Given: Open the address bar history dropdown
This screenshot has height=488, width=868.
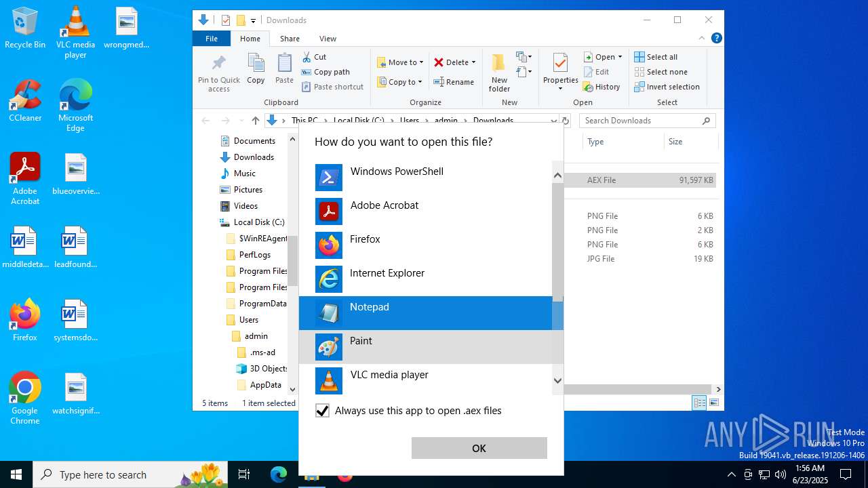Looking at the screenshot, I should pos(554,121).
